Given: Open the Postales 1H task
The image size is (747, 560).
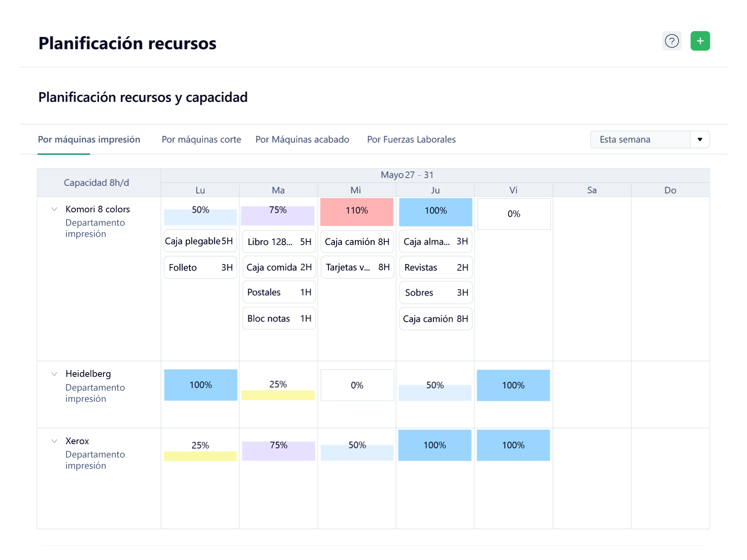Looking at the screenshot, I should 279,292.
